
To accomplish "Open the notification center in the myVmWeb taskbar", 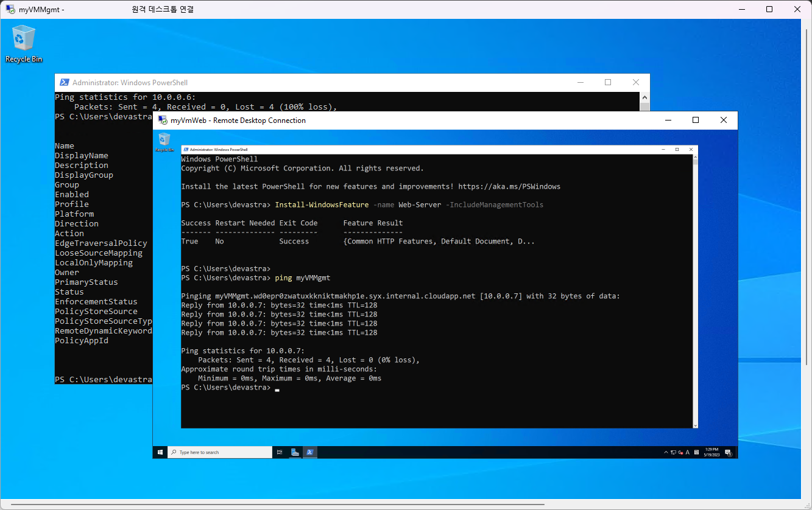I will tap(729, 452).
